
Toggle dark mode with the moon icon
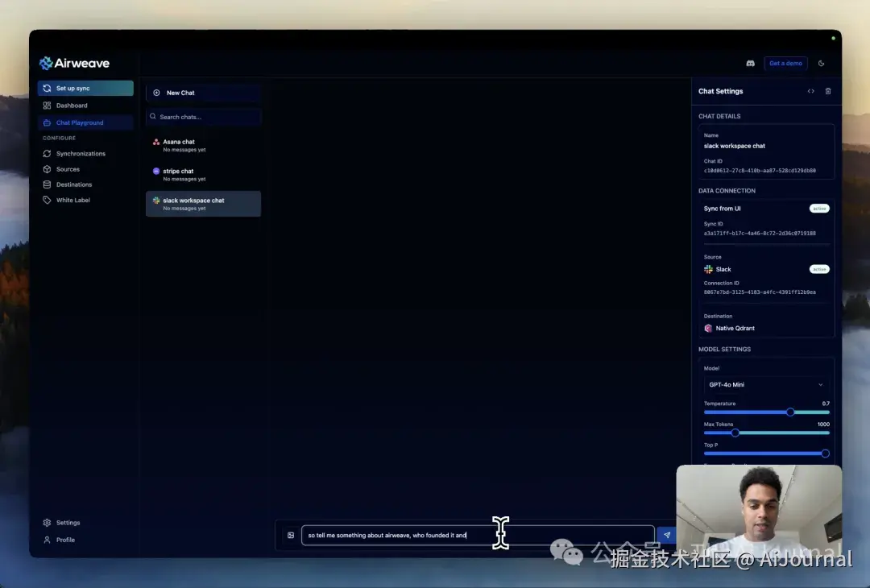(821, 63)
